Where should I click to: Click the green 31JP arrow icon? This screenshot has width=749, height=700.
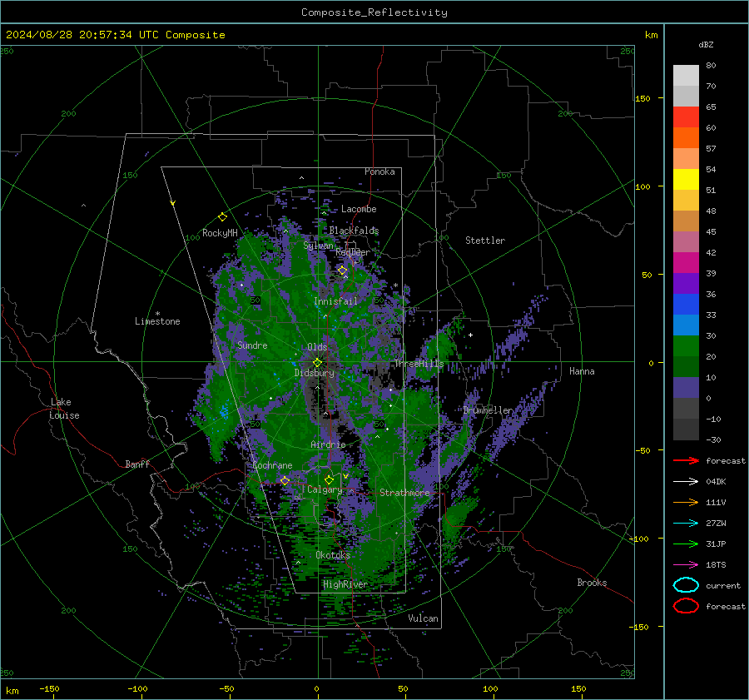coord(686,544)
